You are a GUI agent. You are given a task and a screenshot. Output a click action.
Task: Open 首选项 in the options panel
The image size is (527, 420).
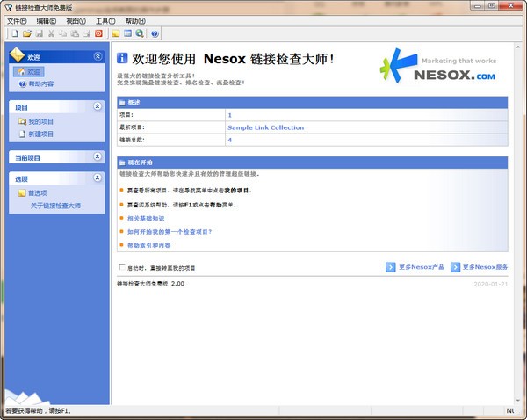[38, 192]
